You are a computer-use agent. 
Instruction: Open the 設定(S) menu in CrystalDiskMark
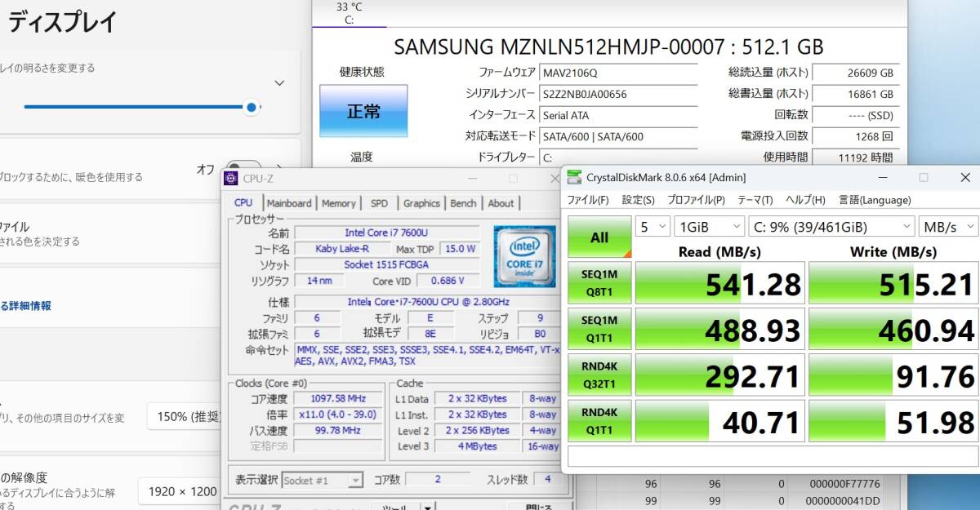(x=638, y=200)
